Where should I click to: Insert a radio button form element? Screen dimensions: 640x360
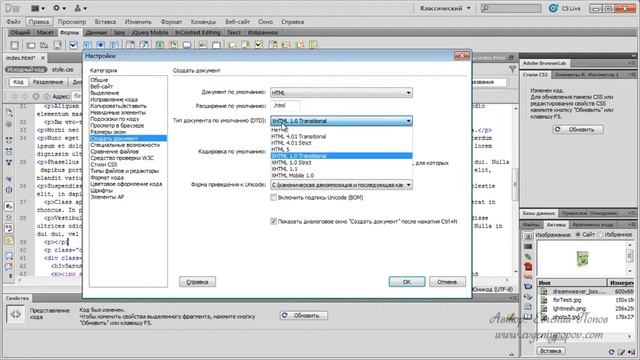[101, 45]
